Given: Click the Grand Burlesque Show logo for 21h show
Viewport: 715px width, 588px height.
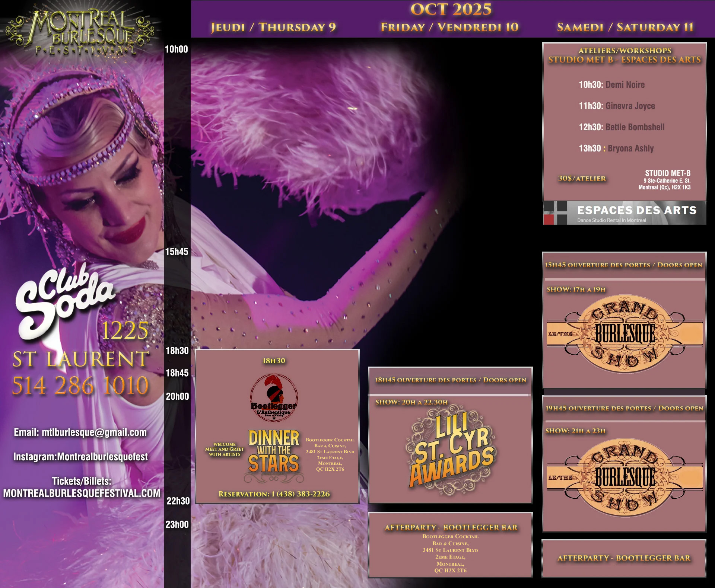Looking at the screenshot, I should coord(625,477).
